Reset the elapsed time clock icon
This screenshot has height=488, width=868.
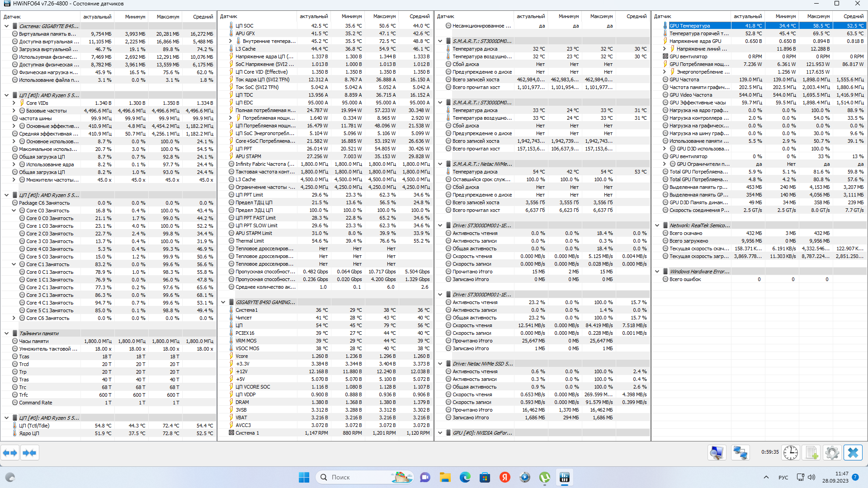coord(791,453)
